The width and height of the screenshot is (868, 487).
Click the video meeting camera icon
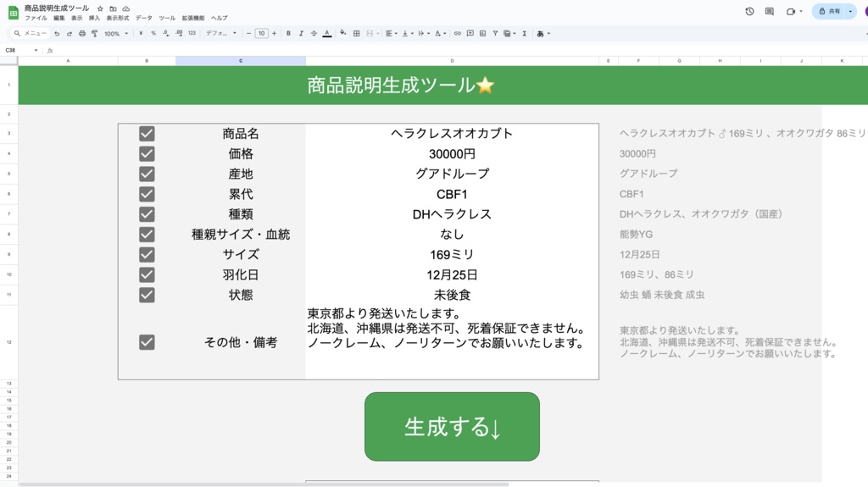pyautogui.click(x=791, y=11)
